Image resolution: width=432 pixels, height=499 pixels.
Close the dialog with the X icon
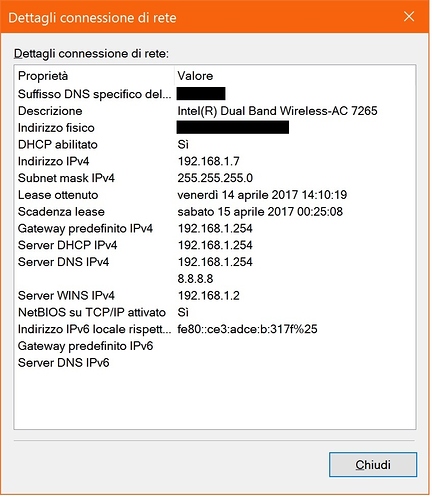409,16
